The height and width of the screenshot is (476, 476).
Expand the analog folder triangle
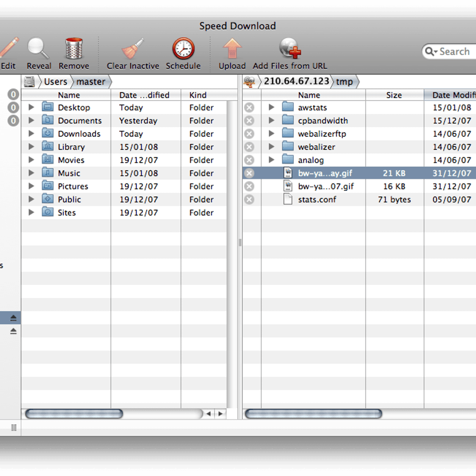[x=271, y=160]
